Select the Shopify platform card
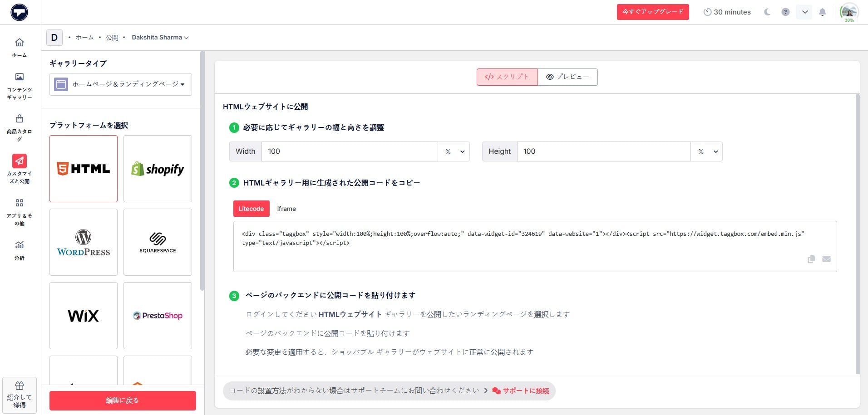This screenshot has width=868, height=415. 158,169
